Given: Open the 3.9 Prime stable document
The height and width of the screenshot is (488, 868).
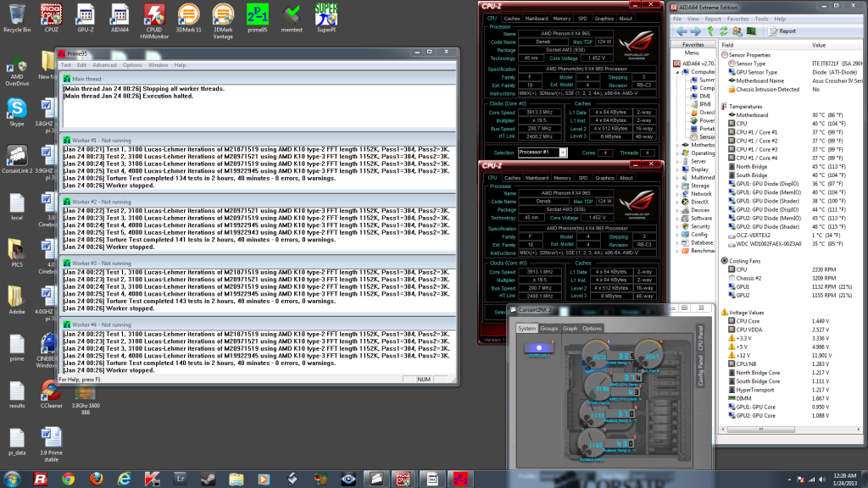Looking at the screenshot, I should click(51, 445).
